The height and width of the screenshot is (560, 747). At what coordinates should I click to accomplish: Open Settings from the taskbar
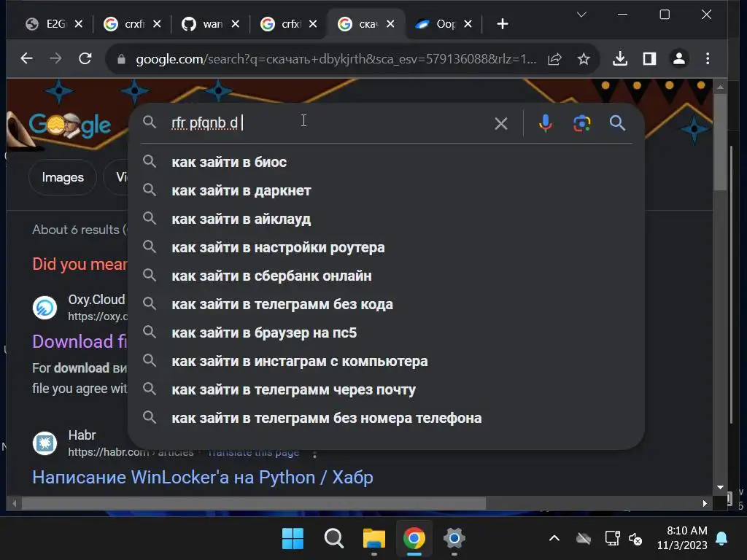(x=454, y=539)
